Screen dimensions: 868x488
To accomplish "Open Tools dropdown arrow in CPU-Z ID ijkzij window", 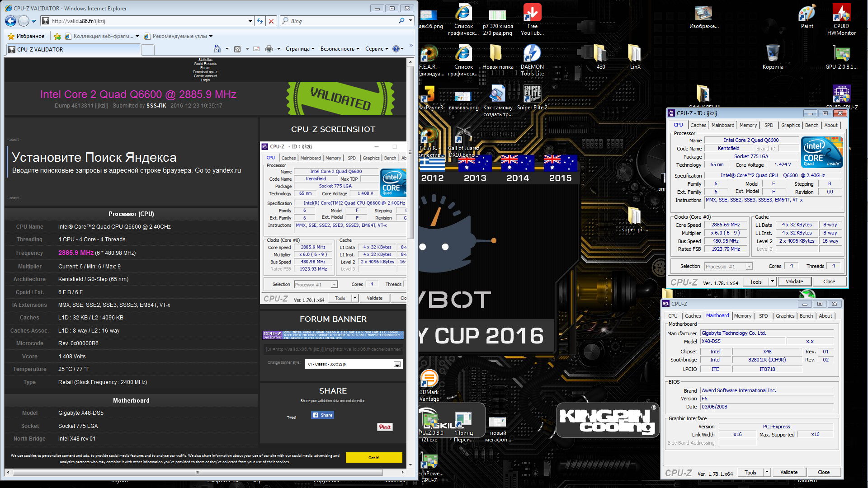I will point(772,282).
